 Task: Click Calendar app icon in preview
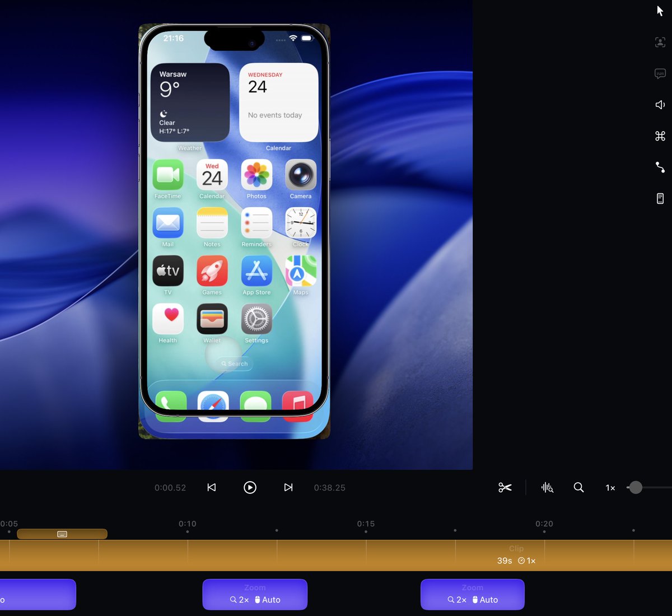click(x=212, y=175)
